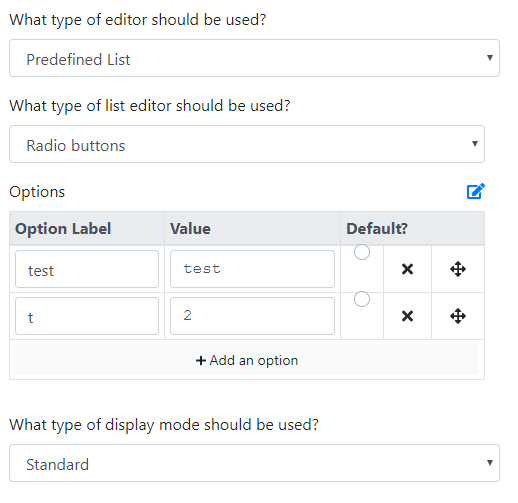
Task: Open the Radio buttons list editor dropdown
Action: [x=247, y=144]
